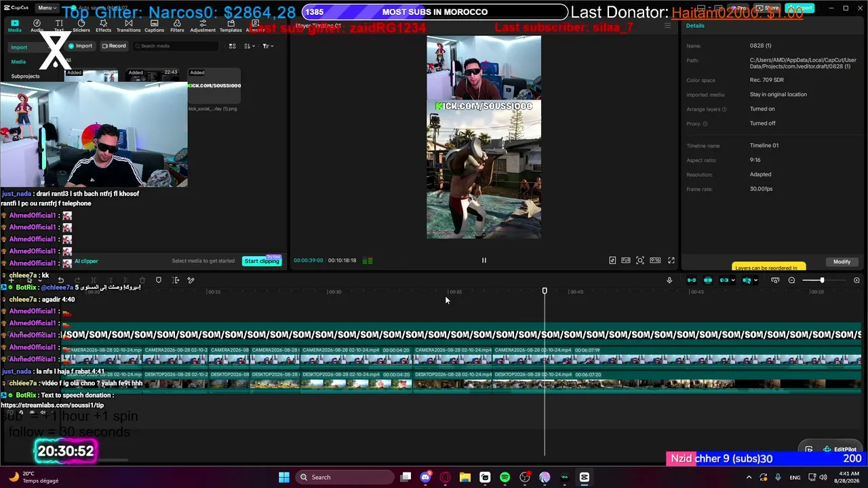This screenshot has width=868, height=488.
Task: Click the timeline playhead marker
Action: [545, 291]
